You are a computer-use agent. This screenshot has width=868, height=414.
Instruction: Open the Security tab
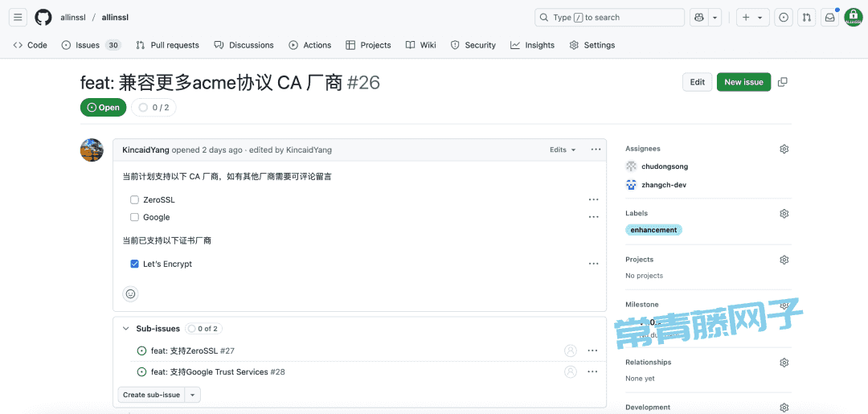coord(473,45)
